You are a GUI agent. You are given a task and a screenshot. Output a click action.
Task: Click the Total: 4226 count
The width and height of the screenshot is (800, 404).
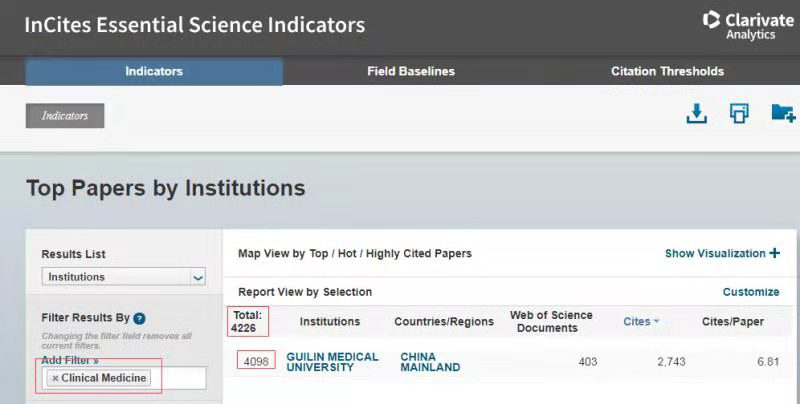pyautogui.click(x=247, y=321)
